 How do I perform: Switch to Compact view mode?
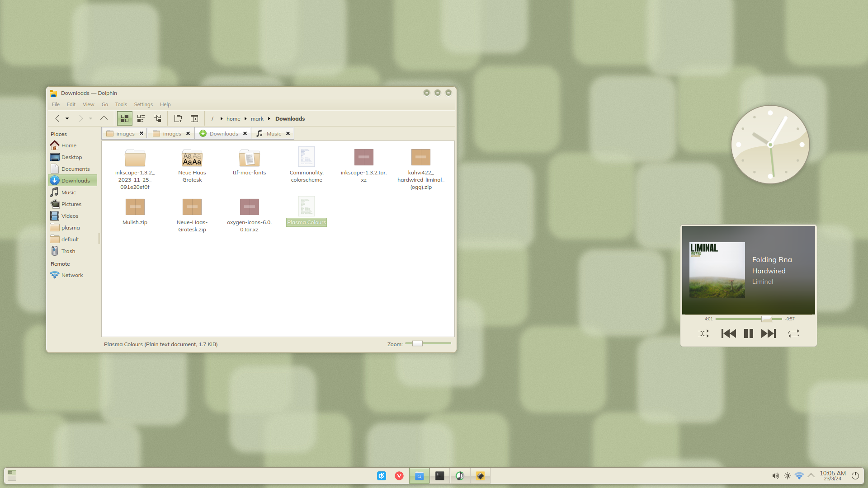(x=141, y=118)
